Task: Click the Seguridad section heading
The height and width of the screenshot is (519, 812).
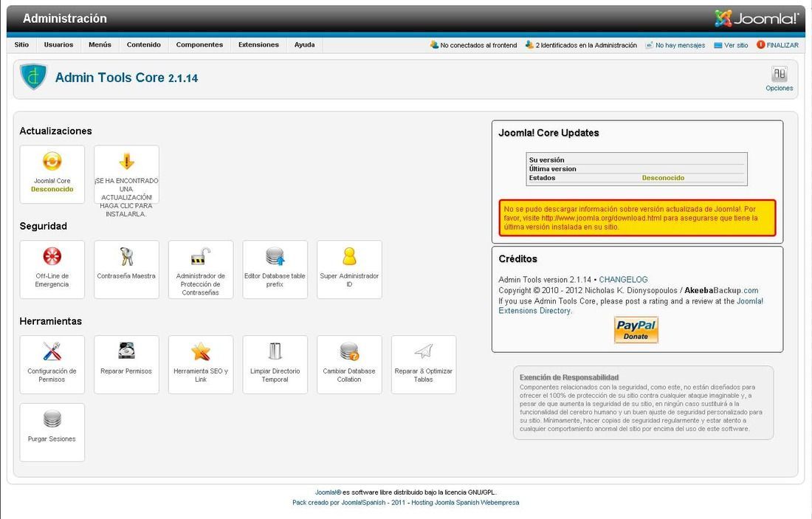Action: tap(43, 227)
